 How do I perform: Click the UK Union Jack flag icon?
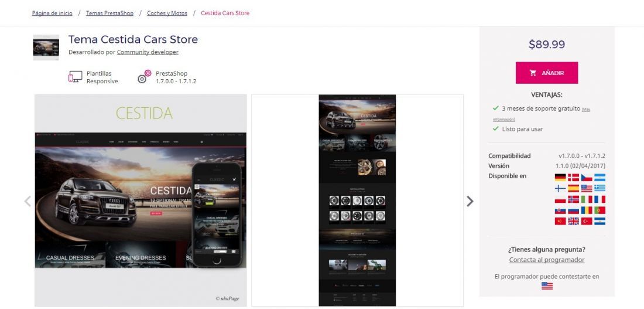pyautogui.click(x=573, y=222)
